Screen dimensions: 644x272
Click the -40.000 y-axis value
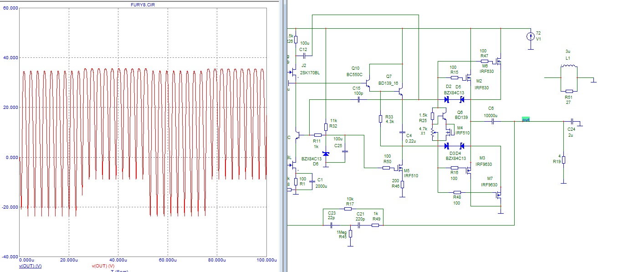tap(10, 257)
